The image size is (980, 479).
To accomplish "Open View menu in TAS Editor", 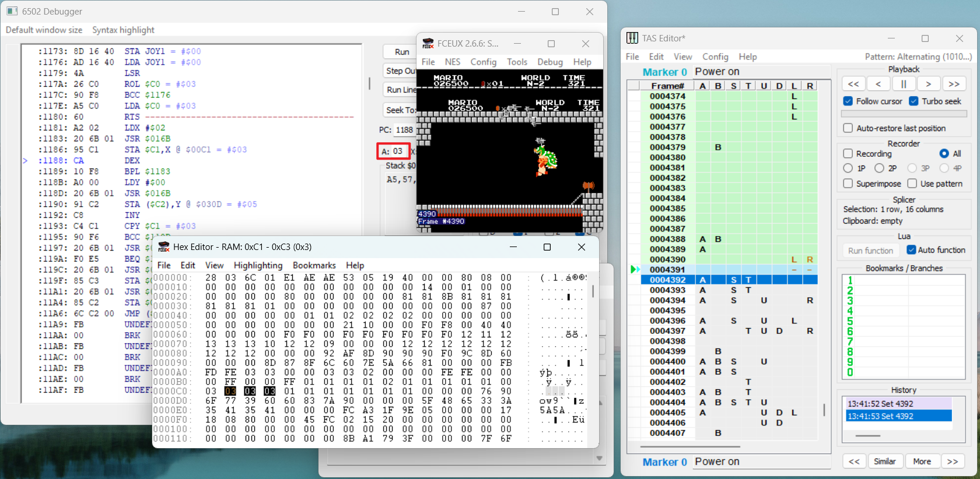I will tap(683, 57).
